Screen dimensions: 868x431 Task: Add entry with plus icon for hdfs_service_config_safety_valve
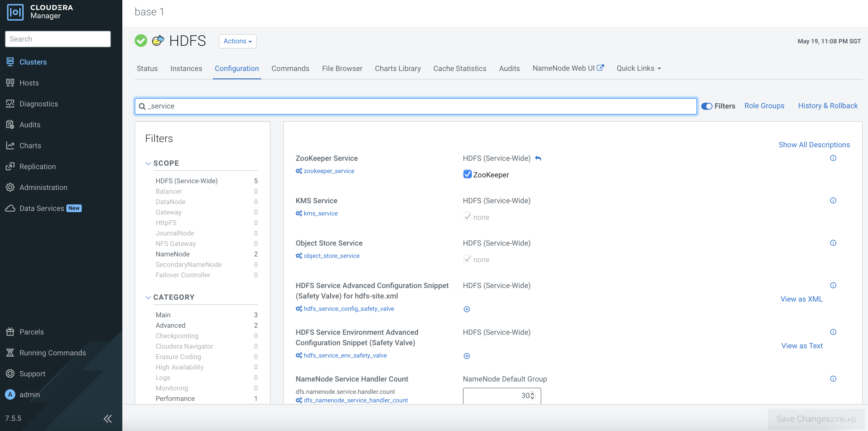[467, 309]
